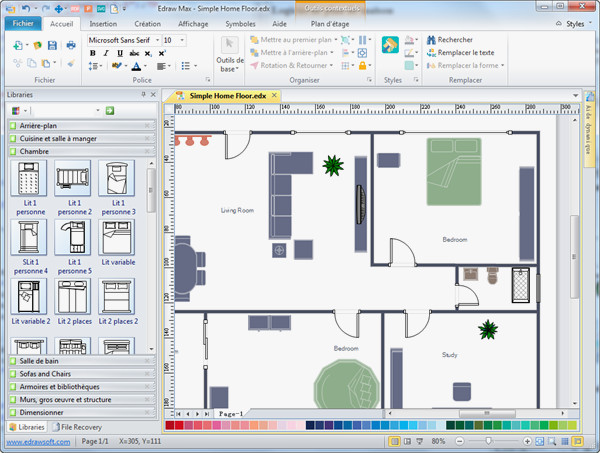600x453 pixels.
Task: Expand the Salle de bain library
Action: pos(40,360)
